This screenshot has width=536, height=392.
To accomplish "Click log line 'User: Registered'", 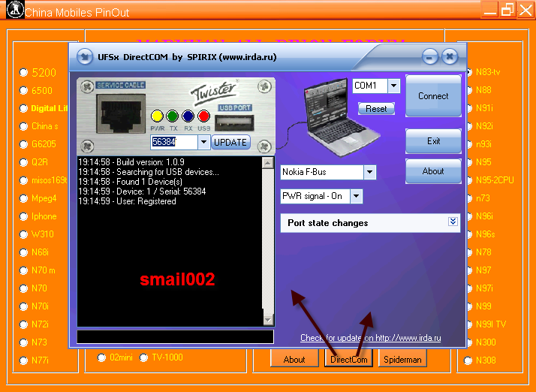I will [127, 201].
